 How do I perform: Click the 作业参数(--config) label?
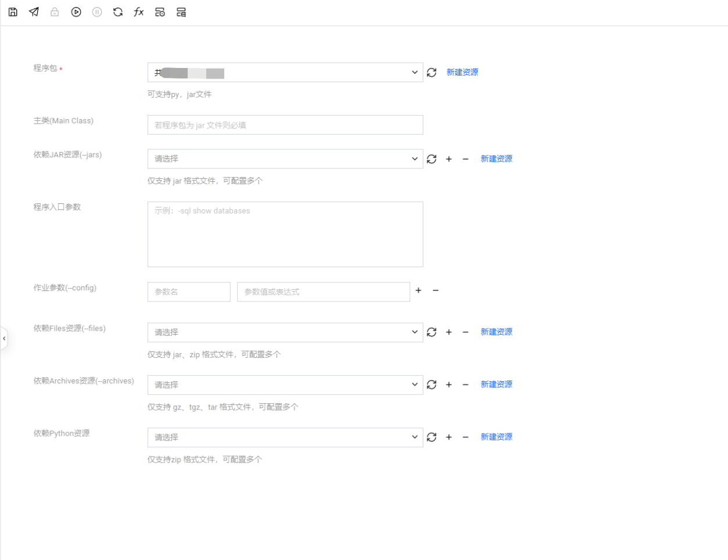65,288
